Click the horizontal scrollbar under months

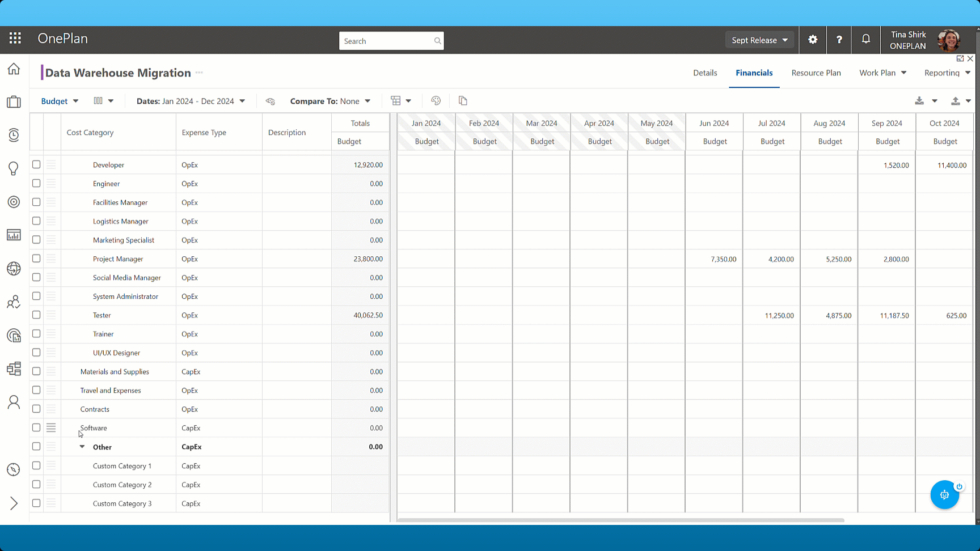[621, 520]
